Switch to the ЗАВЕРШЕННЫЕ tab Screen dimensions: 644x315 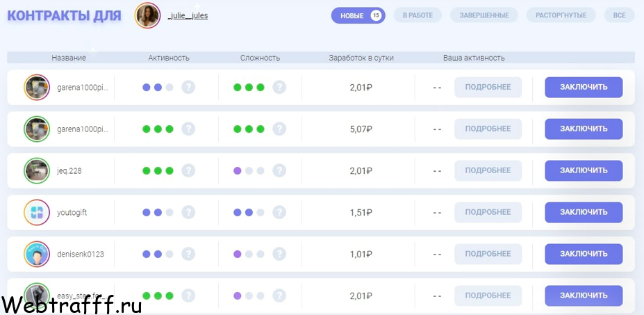point(484,15)
